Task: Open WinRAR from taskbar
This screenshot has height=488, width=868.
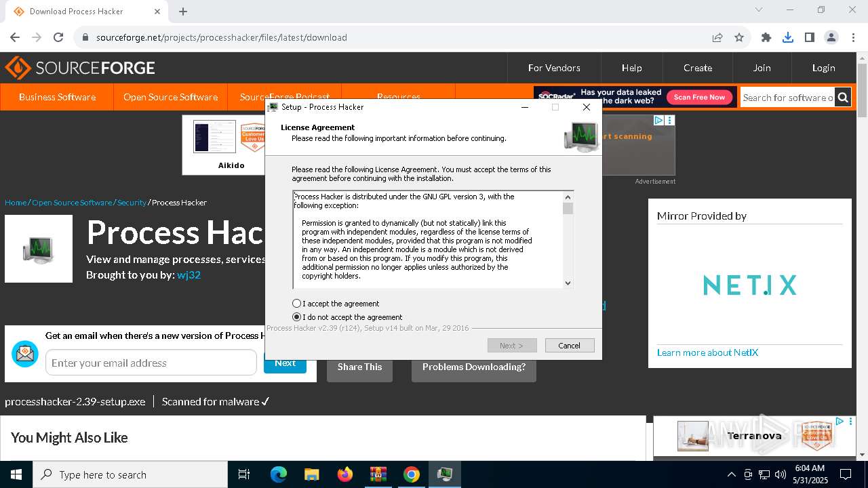Action: click(x=378, y=474)
